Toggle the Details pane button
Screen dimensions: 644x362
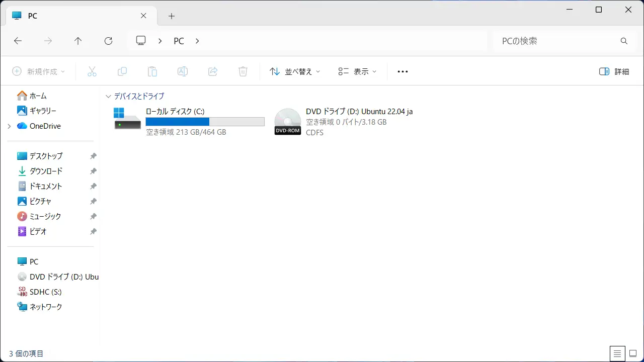click(x=614, y=71)
